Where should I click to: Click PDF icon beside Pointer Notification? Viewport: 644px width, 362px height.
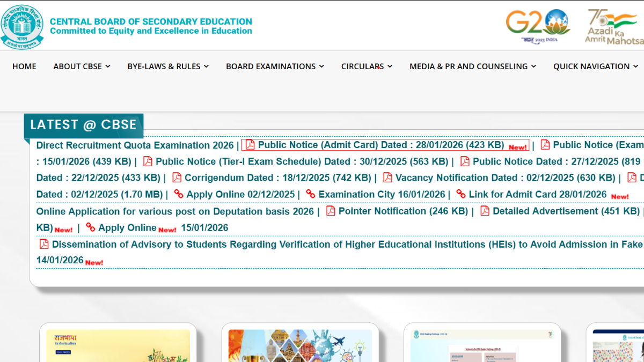click(331, 211)
